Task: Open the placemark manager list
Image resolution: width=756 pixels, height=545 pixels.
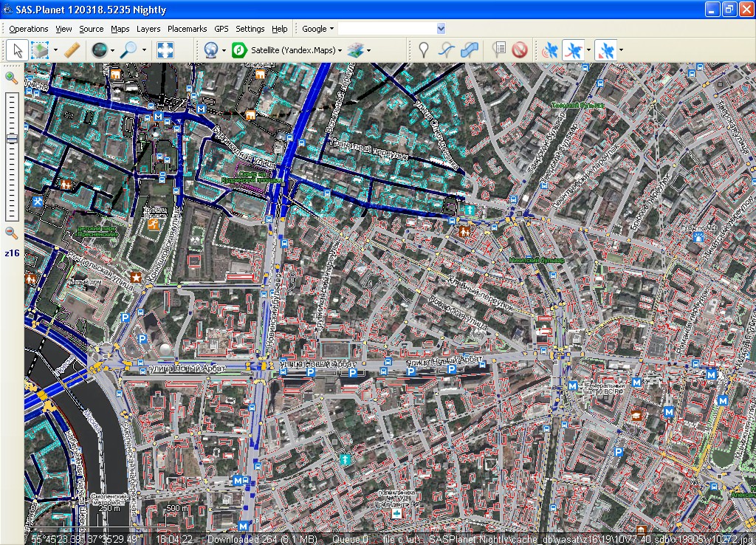Action: click(499, 50)
